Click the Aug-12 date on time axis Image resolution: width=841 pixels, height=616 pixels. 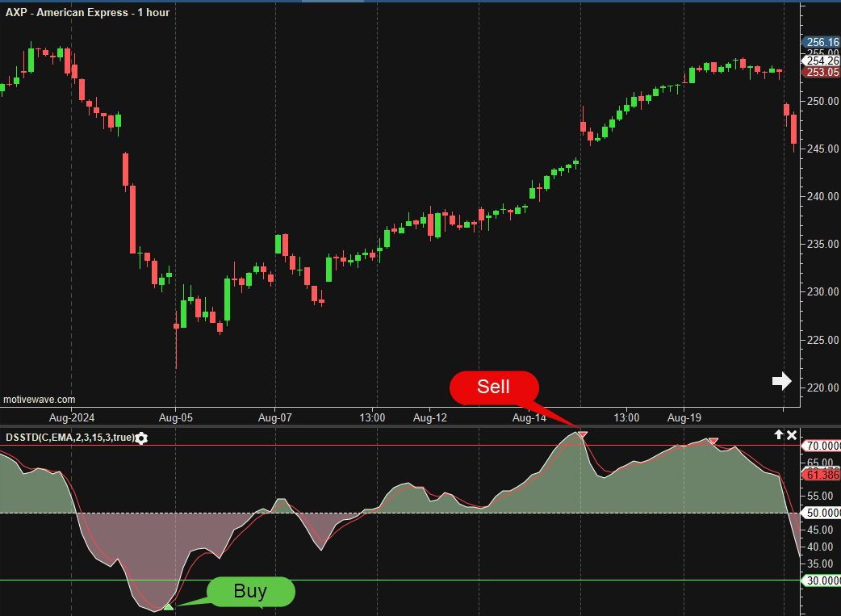(x=430, y=418)
